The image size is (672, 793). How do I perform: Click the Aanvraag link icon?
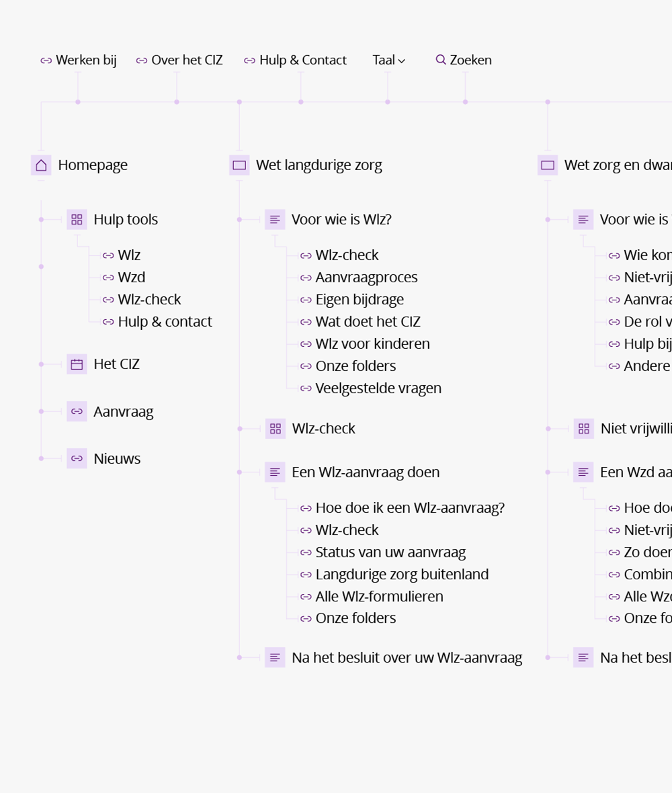(77, 411)
